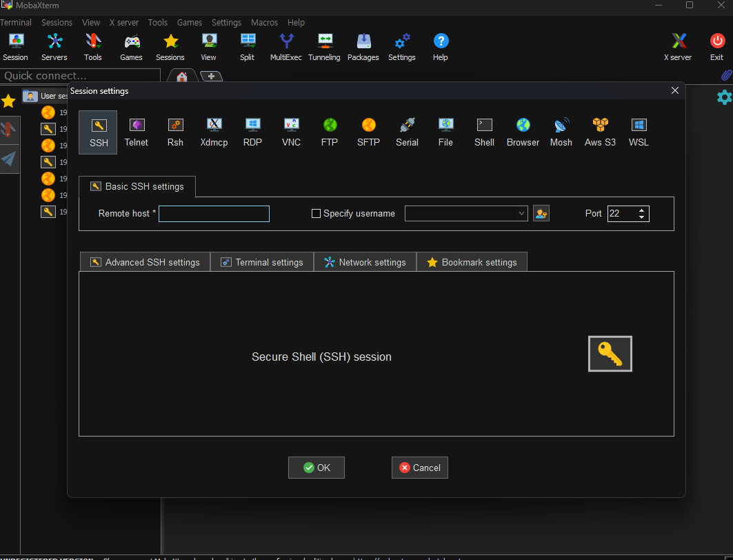Open the Macros menu

coord(264,23)
